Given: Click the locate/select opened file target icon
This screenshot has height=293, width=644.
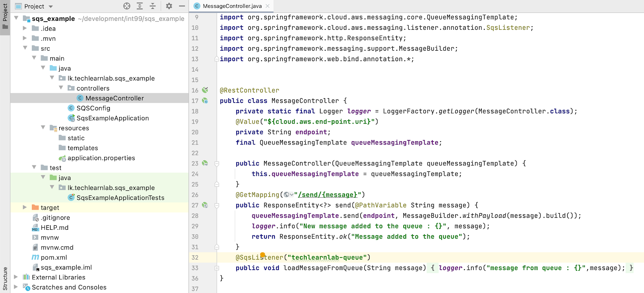Looking at the screenshot, I should tap(127, 6).
